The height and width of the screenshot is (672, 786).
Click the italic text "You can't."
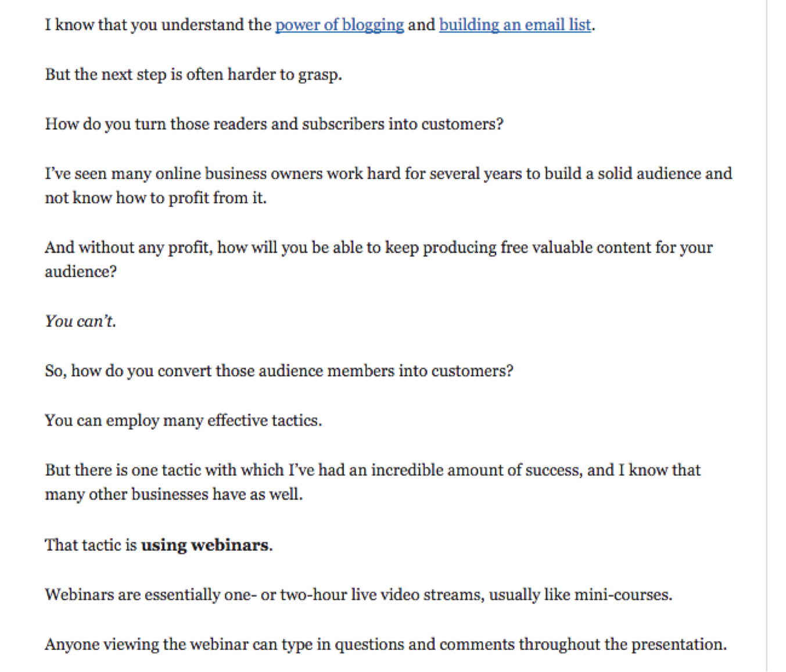pos(81,321)
